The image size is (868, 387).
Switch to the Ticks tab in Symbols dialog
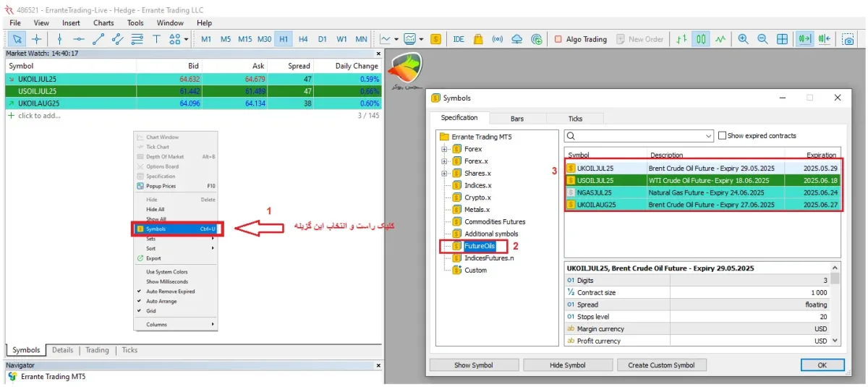pos(575,118)
